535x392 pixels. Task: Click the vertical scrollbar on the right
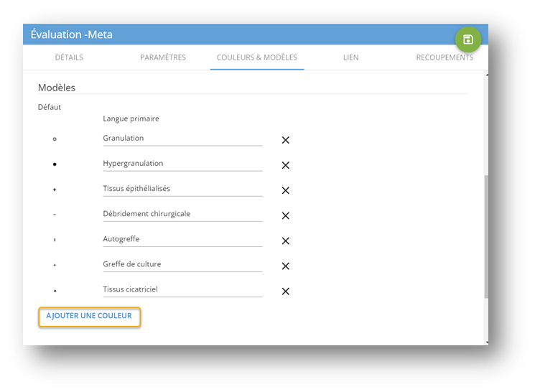pos(486,237)
